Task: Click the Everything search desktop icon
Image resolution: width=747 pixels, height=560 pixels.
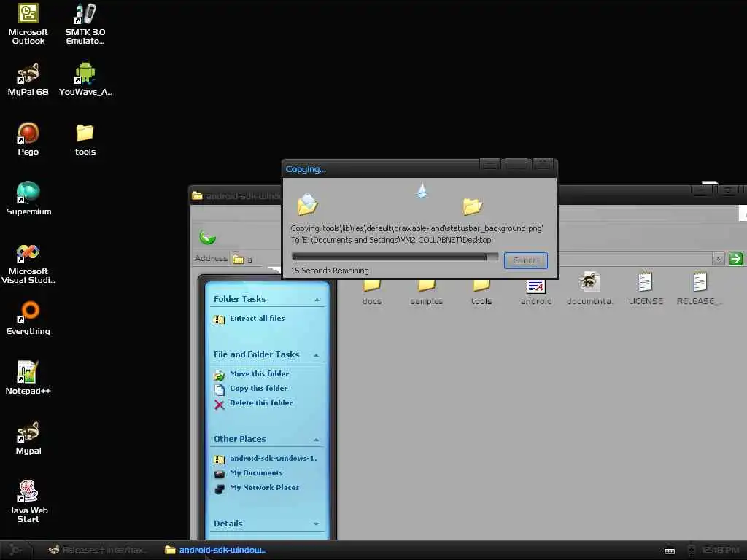Action: pos(28,318)
